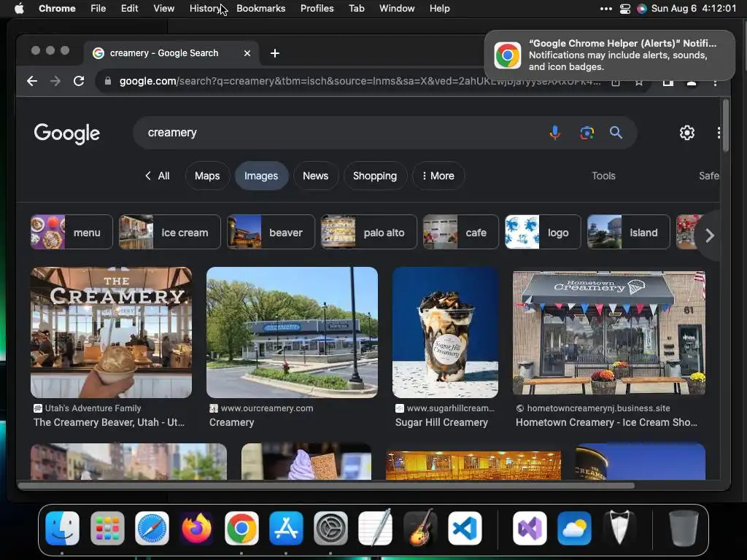Switch to the Maps search tab
This screenshot has width=747, height=560.
(x=207, y=176)
